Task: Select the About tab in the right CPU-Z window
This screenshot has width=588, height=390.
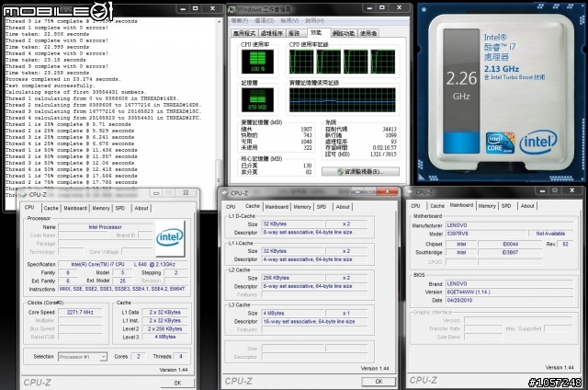Action: [527, 206]
